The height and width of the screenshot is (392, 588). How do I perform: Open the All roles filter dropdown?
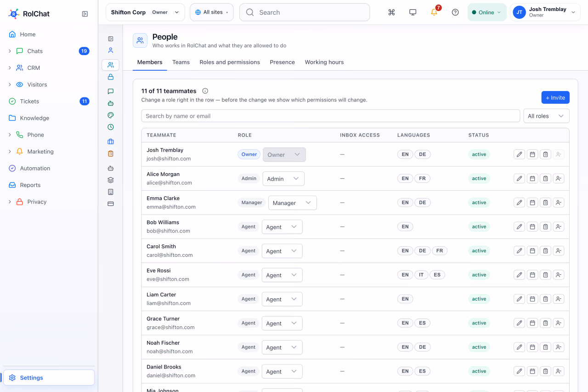click(x=546, y=116)
